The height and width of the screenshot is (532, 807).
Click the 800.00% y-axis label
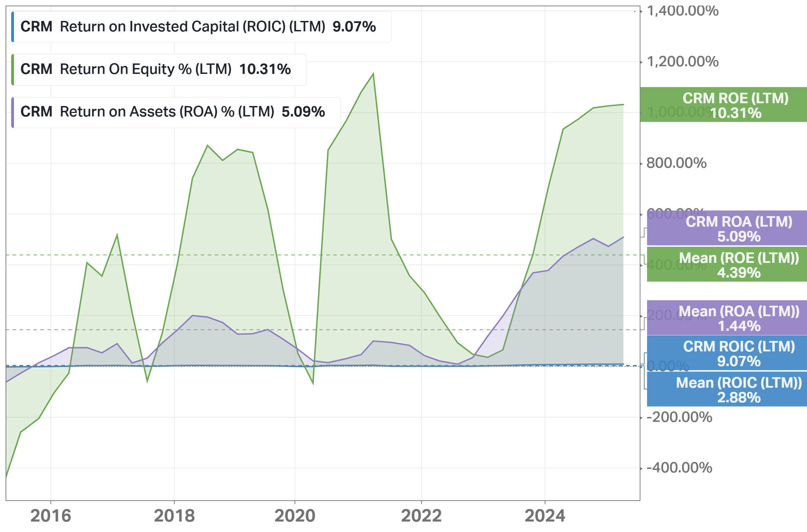tap(676, 163)
